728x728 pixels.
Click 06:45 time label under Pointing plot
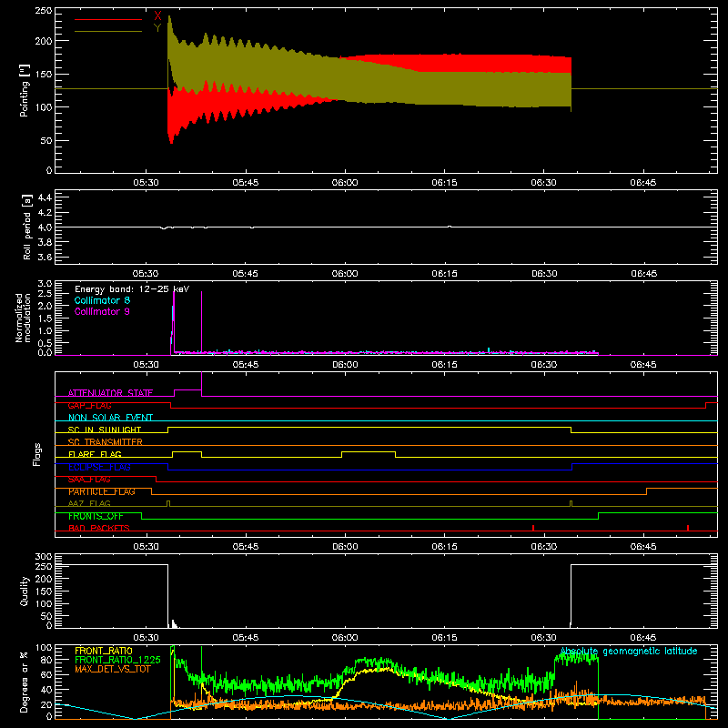coord(643,183)
